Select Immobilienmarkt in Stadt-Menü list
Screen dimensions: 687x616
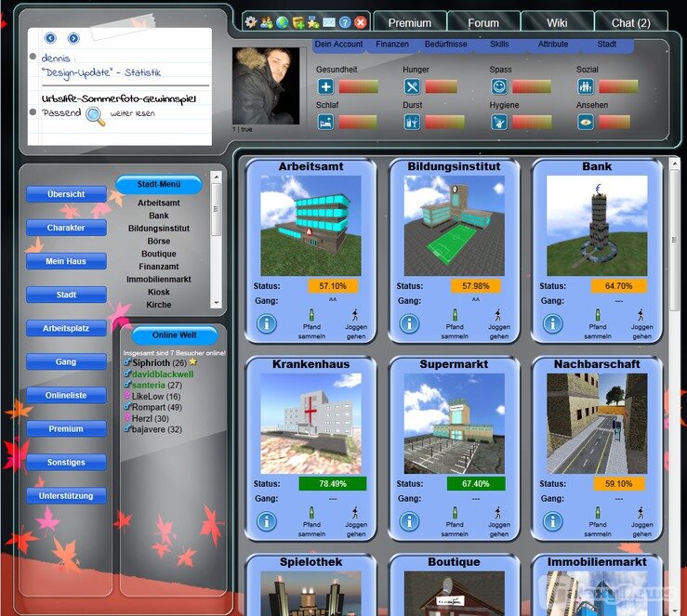tap(159, 280)
